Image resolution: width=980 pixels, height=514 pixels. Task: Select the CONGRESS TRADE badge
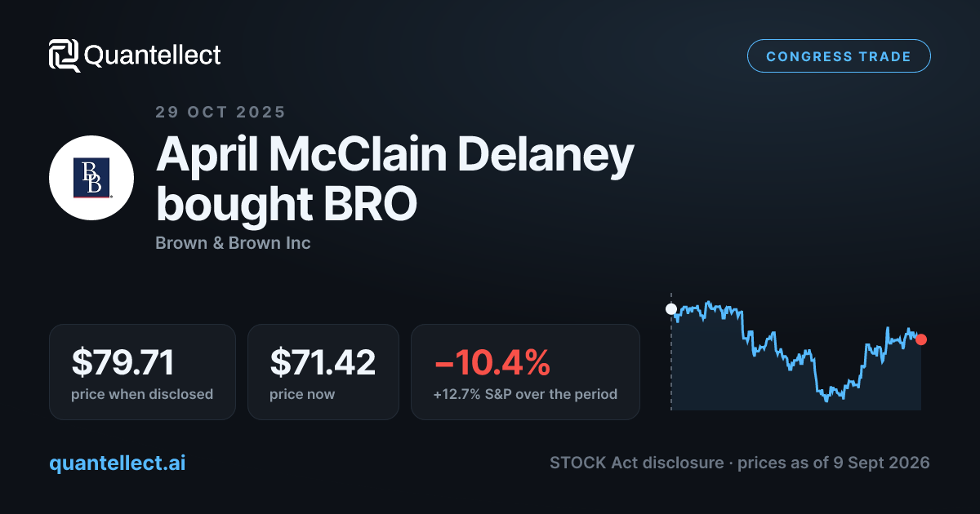tap(839, 56)
